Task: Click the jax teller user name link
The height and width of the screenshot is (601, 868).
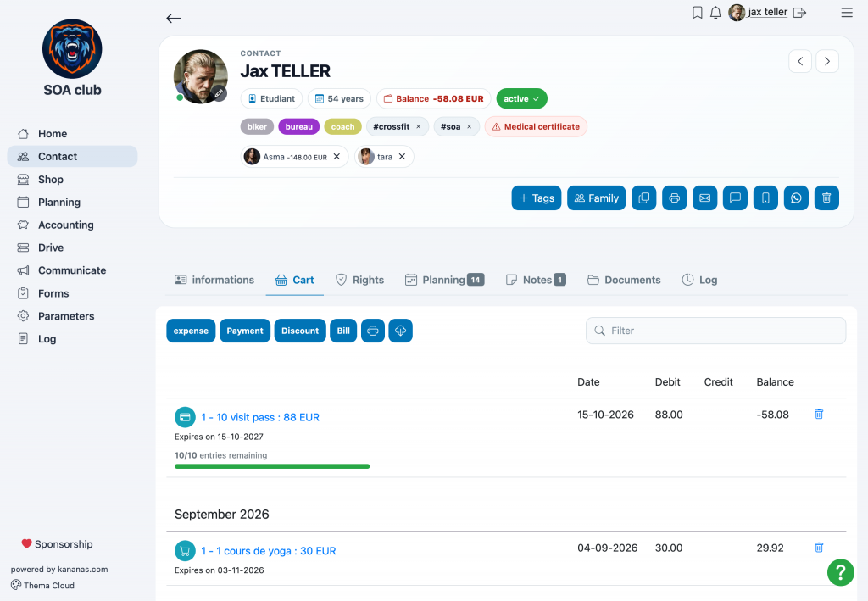Action: (767, 12)
